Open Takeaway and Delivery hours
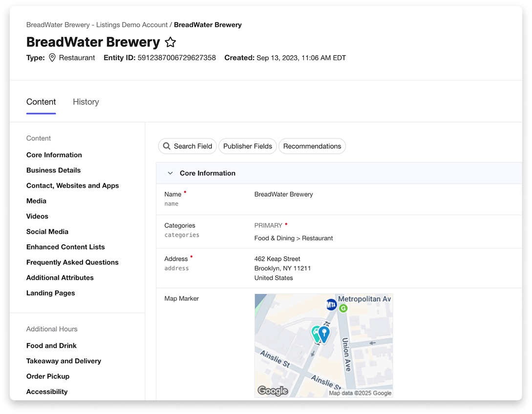 [64, 361]
